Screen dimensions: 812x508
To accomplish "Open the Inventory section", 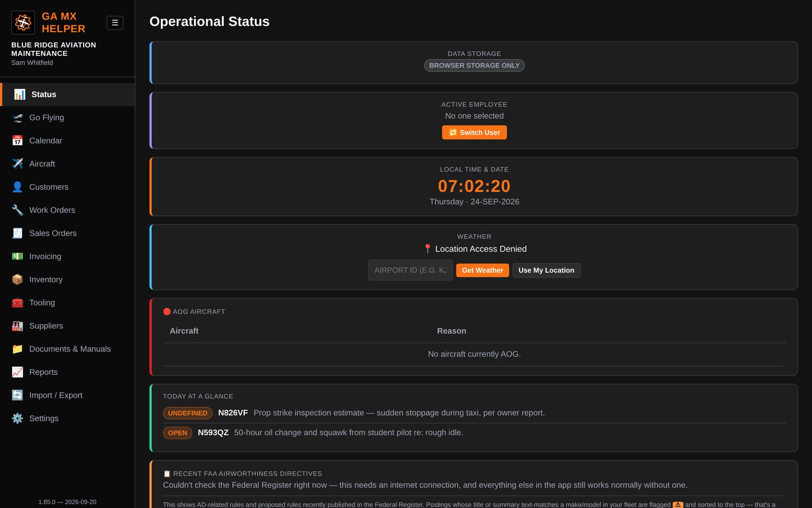I will (x=67, y=279).
